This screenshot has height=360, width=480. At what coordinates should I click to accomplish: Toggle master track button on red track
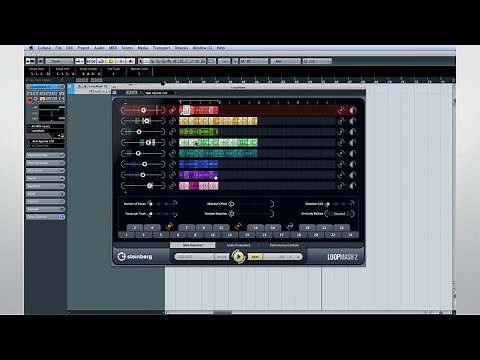point(172,110)
